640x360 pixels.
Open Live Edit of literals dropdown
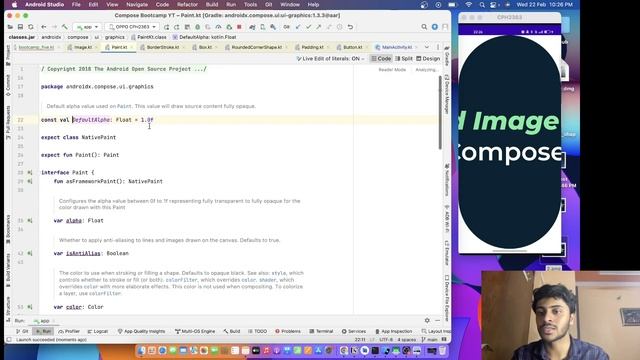pos(330,59)
